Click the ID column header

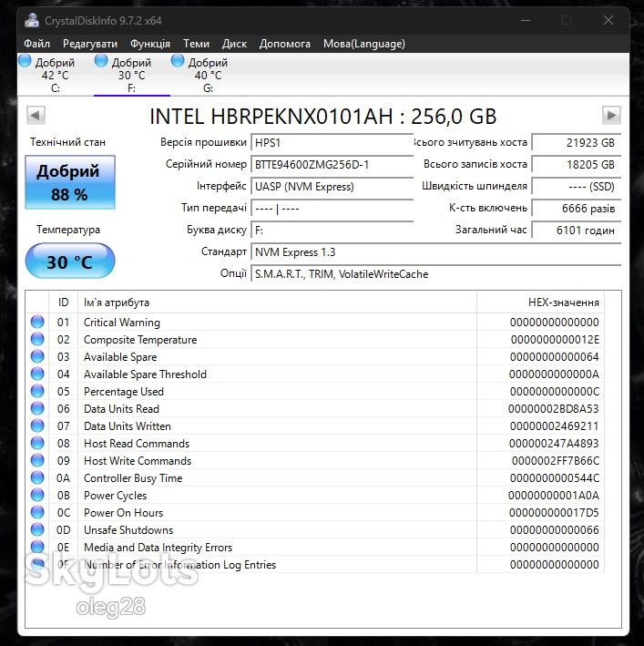click(x=64, y=302)
